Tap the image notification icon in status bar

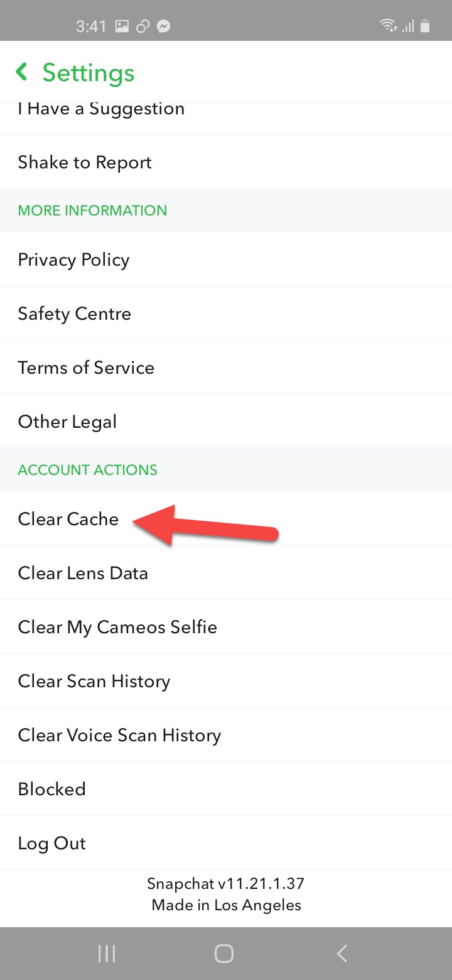(122, 26)
